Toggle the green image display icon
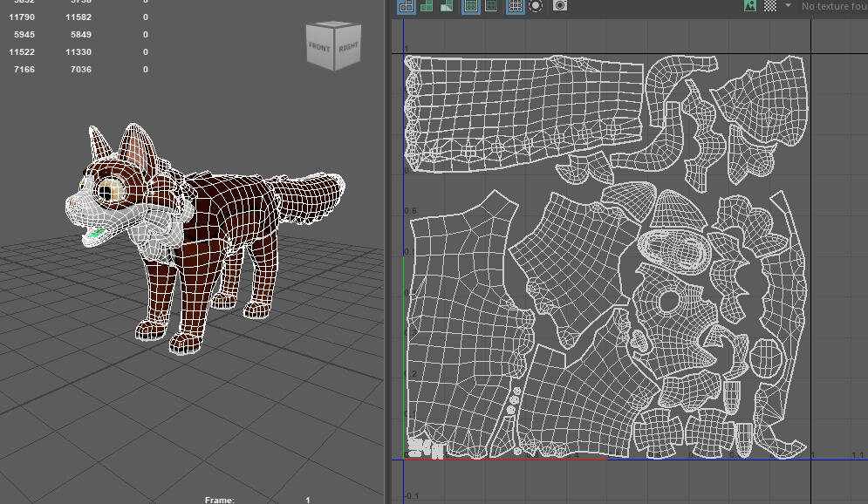Image resolution: width=868 pixels, height=504 pixels. point(750,6)
